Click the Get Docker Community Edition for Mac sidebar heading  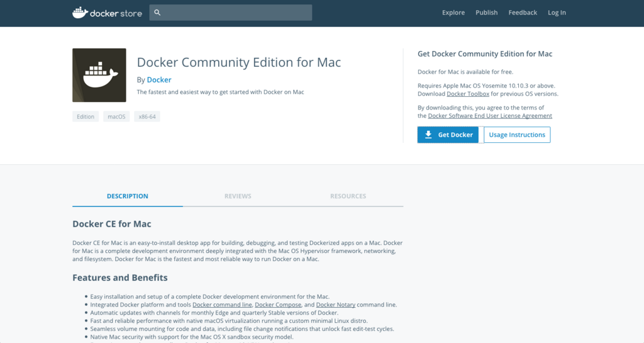tap(485, 54)
